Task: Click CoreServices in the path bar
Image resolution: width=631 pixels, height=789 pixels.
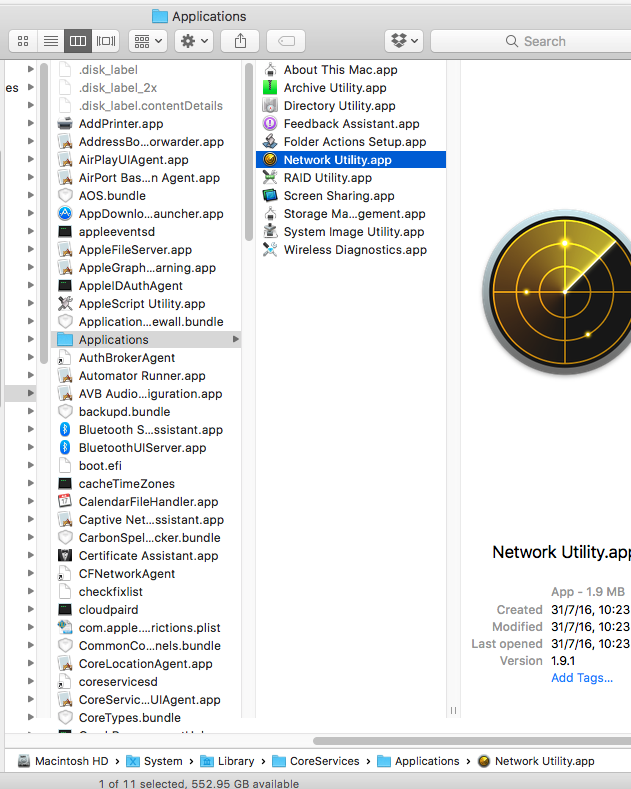Action: click(x=316, y=761)
